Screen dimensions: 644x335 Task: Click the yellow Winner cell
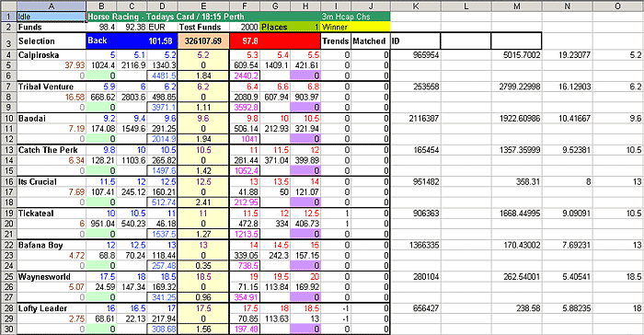tap(355, 27)
